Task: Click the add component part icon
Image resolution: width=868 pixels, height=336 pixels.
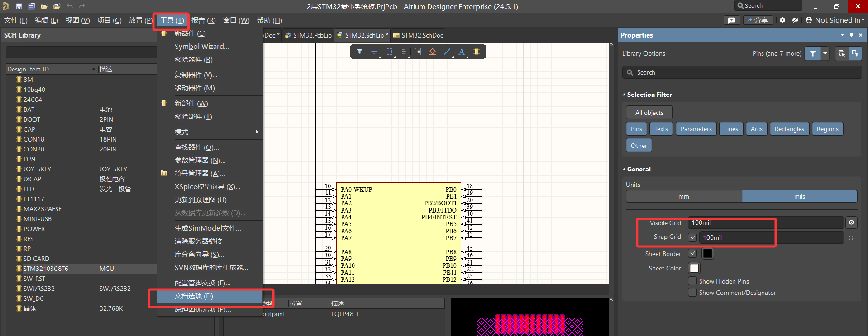Action: (x=476, y=52)
